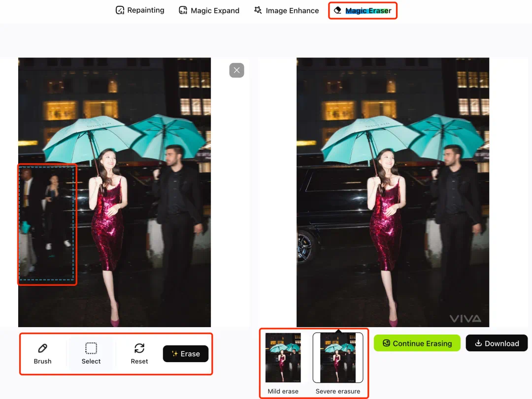Click the Image Enhance sparkle icon
The width and height of the screenshot is (532, 399).
pyautogui.click(x=258, y=10)
